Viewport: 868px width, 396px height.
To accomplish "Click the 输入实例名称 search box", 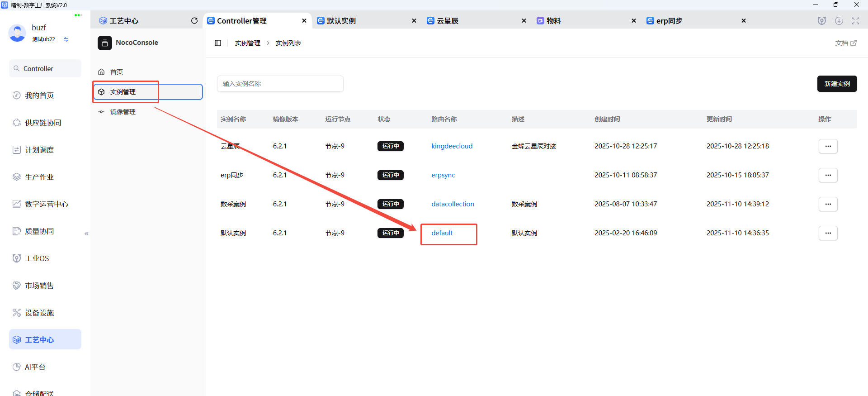I will coord(280,84).
